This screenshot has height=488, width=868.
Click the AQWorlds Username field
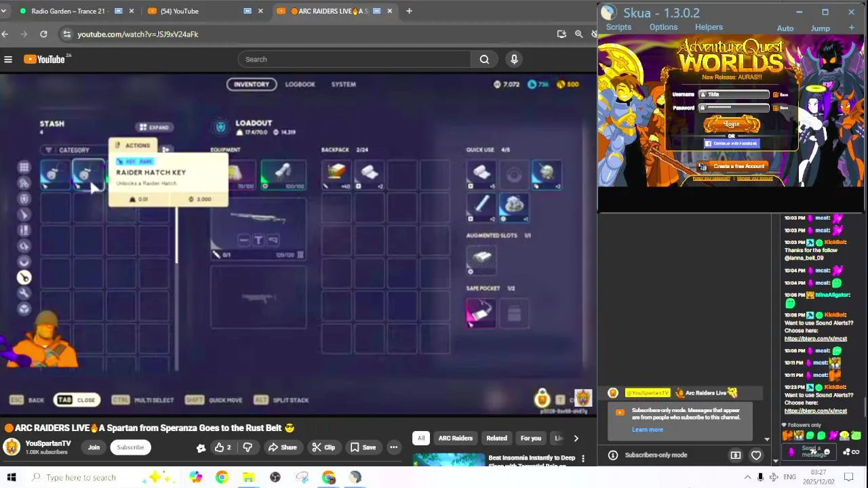pos(735,95)
